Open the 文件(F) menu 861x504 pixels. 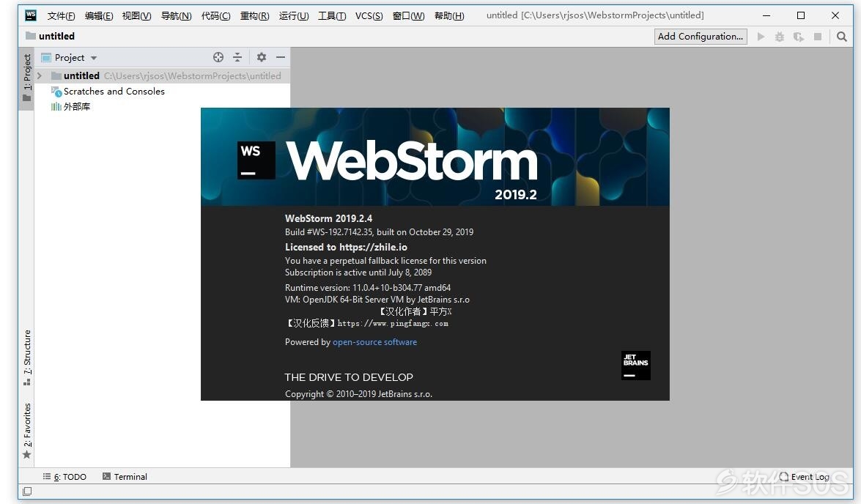click(61, 16)
